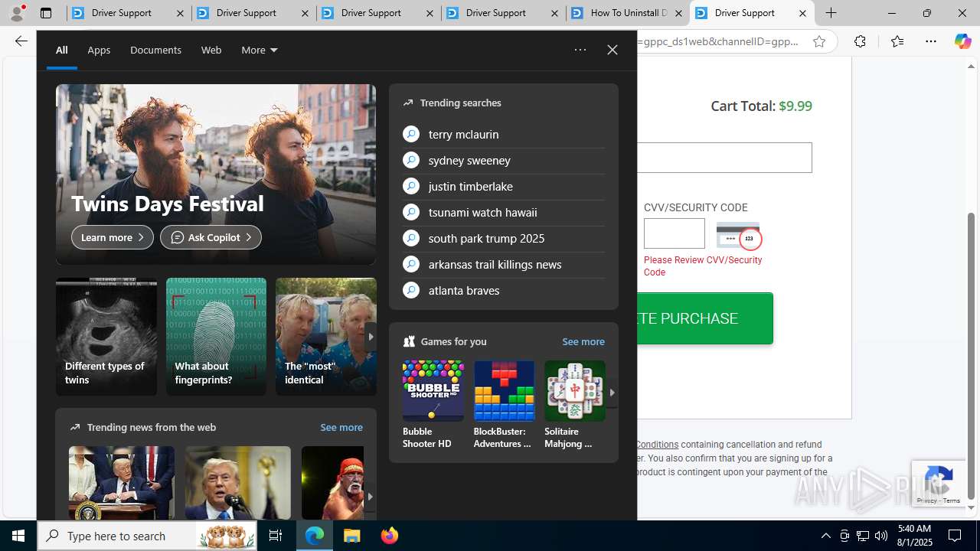Image resolution: width=980 pixels, height=551 pixels.
Task: Open the notification center icon
Action: 955,536
